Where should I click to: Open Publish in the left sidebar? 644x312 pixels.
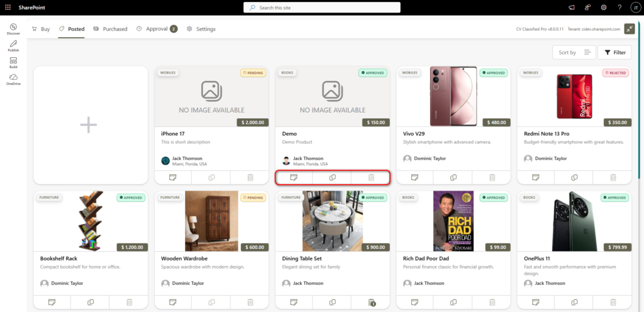click(x=13, y=45)
